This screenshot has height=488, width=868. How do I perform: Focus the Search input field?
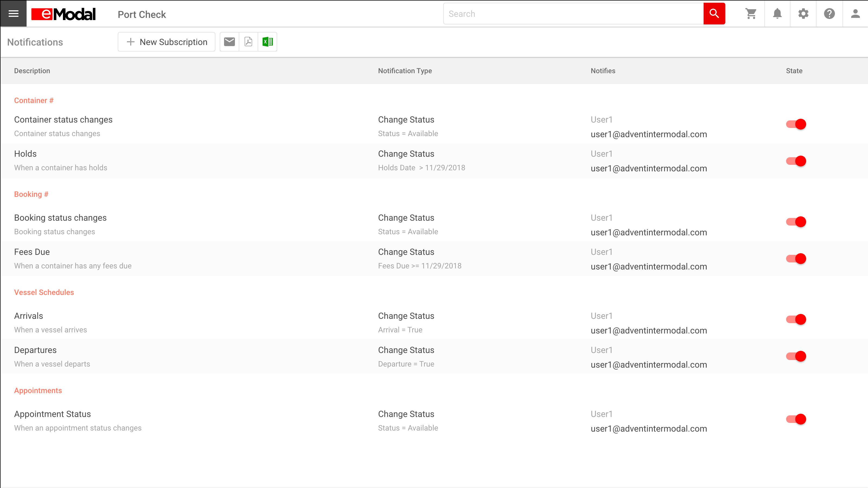[573, 14]
